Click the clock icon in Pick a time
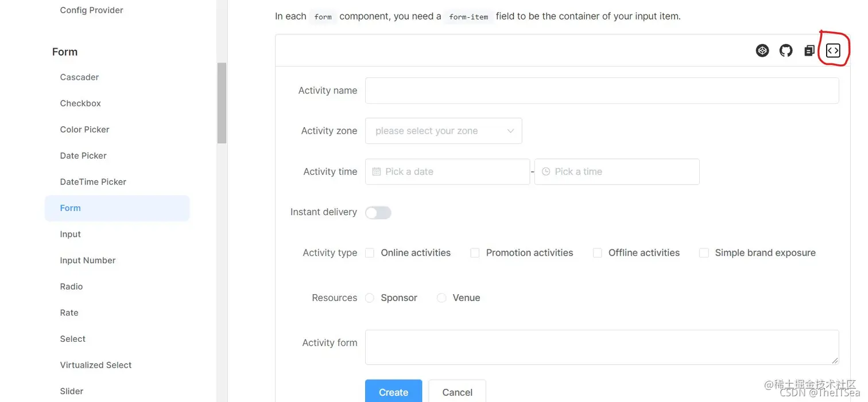 pos(546,171)
